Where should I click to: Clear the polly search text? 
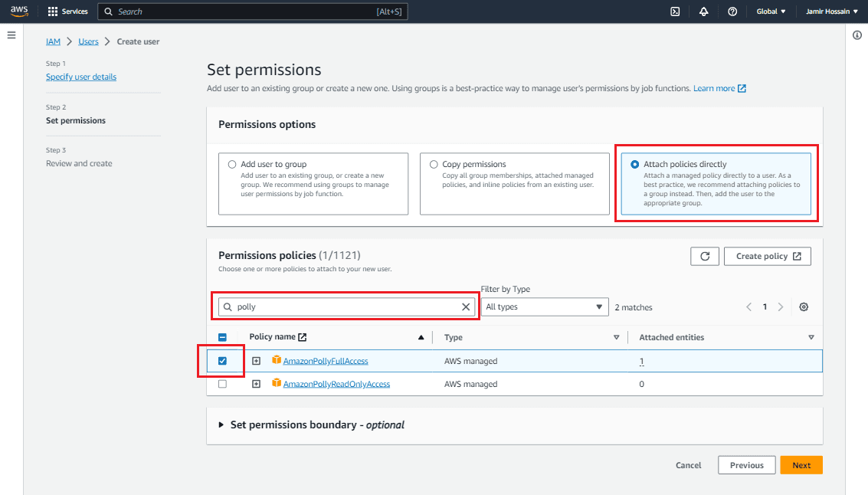click(466, 307)
